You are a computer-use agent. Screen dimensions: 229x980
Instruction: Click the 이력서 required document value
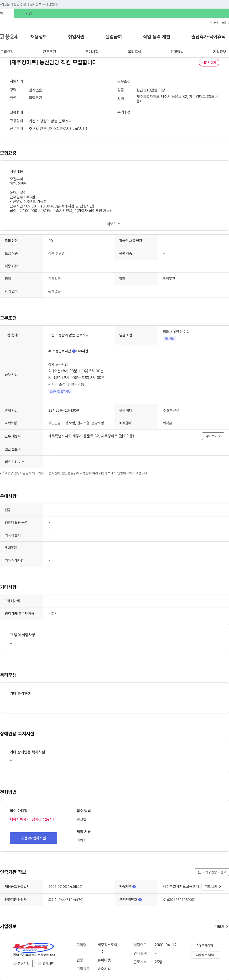(x=82, y=840)
